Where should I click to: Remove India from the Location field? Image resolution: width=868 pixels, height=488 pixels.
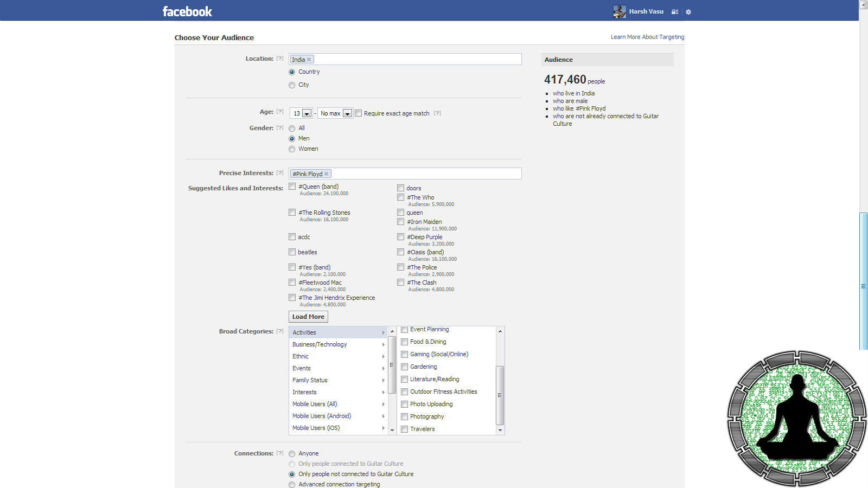tap(309, 60)
